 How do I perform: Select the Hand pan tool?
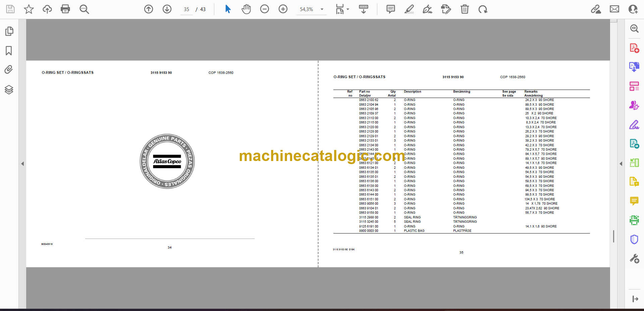point(246,9)
